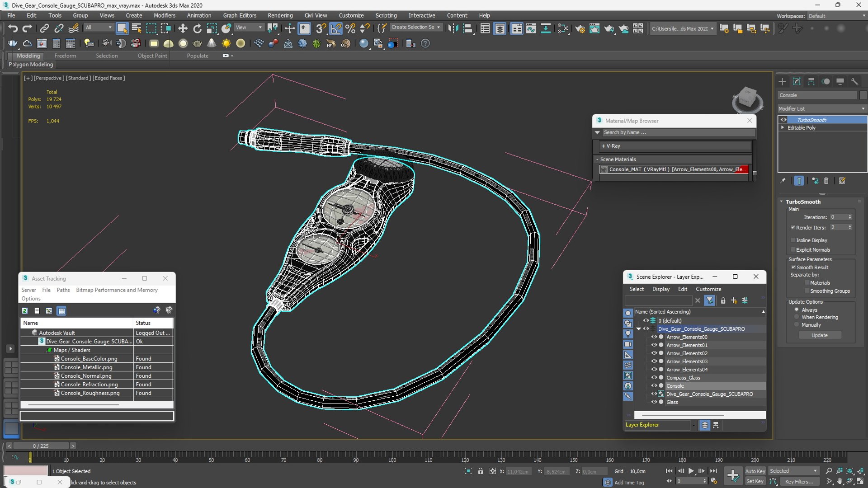Screen dimensions: 868x488
Task: Open the Modifier List dropdown
Action: (821, 108)
